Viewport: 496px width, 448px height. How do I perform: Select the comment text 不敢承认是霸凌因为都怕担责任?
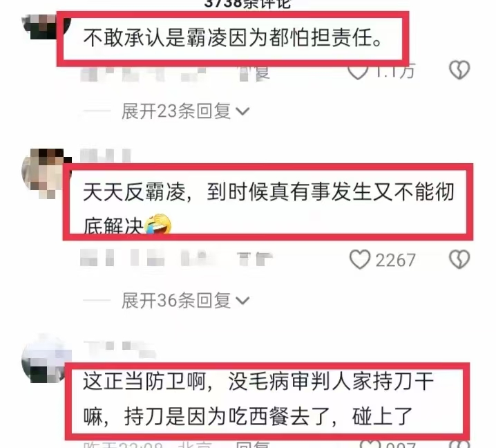click(x=233, y=37)
